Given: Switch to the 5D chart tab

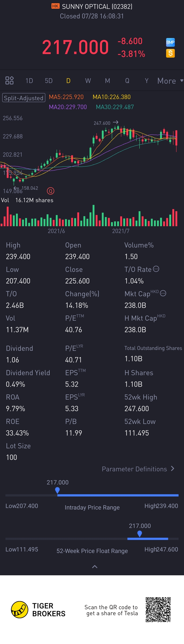Looking at the screenshot, I should tap(49, 81).
